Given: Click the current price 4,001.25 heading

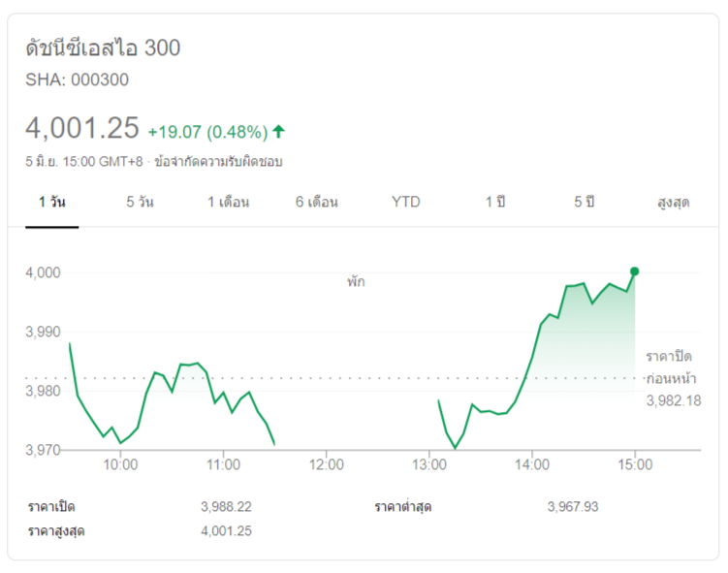Looking at the screenshot, I should click(x=82, y=128).
